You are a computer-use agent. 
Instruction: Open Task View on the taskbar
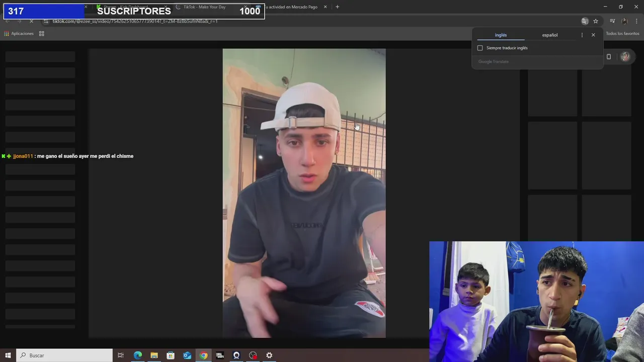[x=121, y=355]
